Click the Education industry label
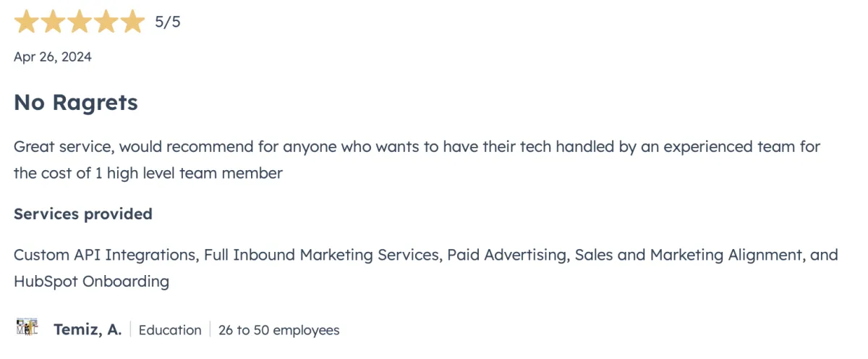Viewport: 868px width, 359px height. tap(170, 330)
